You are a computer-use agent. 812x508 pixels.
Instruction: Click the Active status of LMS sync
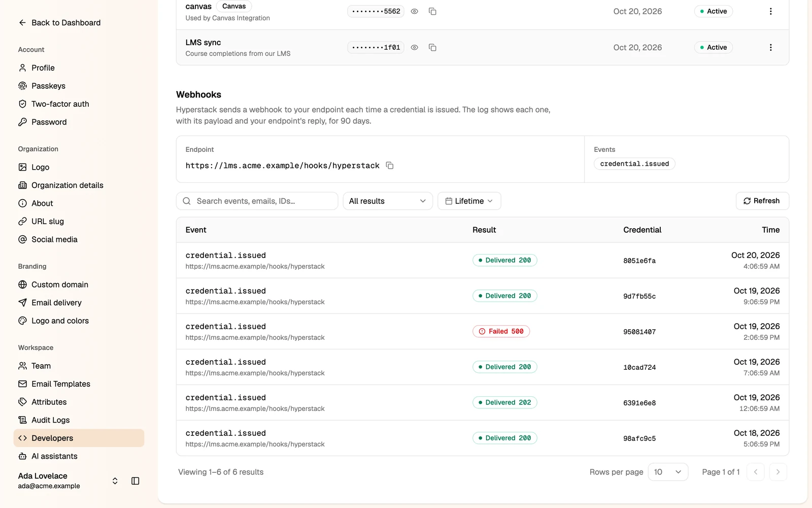(713, 47)
